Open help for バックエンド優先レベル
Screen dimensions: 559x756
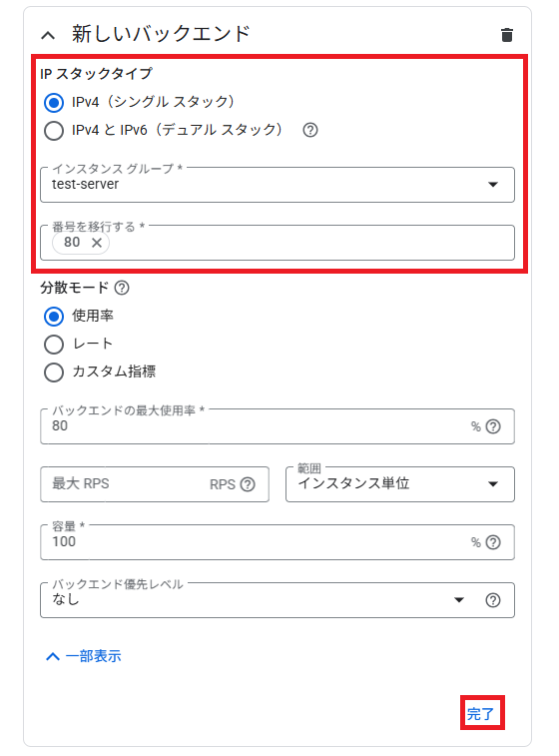pyautogui.click(x=493, y=600)
